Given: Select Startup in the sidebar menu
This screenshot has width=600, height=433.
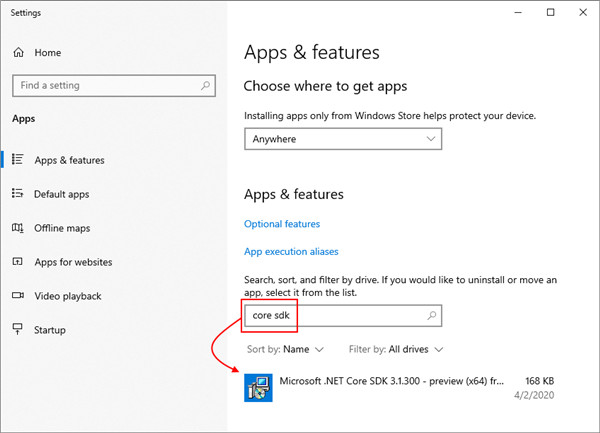Looking at the screenshot, I should [55, 330].
